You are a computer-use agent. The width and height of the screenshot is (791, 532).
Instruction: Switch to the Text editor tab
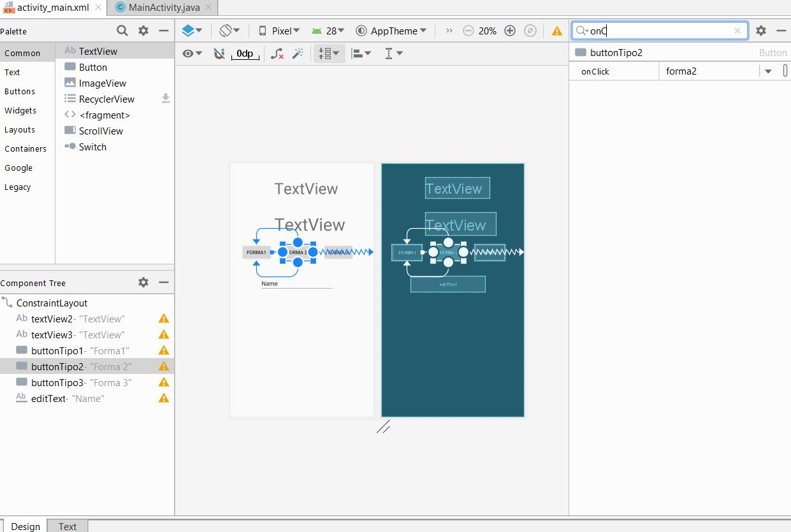point(68,526)
